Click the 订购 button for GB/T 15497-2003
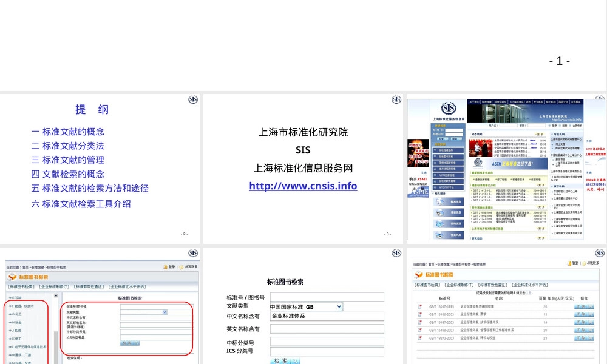The image size is (607, 364). click(584, 322)
